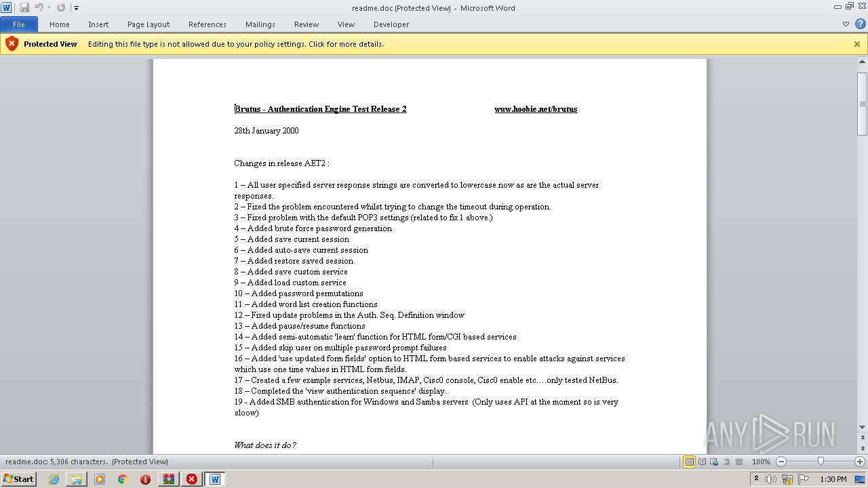Click the Brutus Authentication Engine heading
The image size is (868, 488).
[321, 109]
